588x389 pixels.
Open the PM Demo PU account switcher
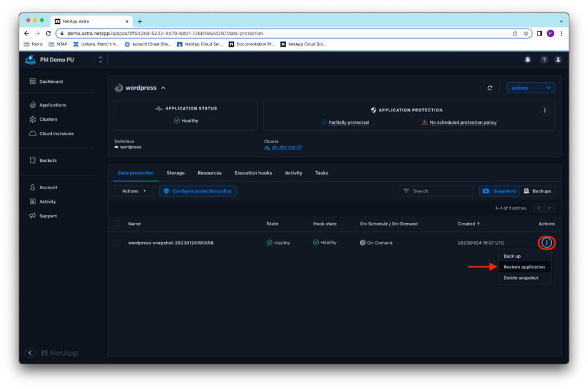(x=100, y=60)
